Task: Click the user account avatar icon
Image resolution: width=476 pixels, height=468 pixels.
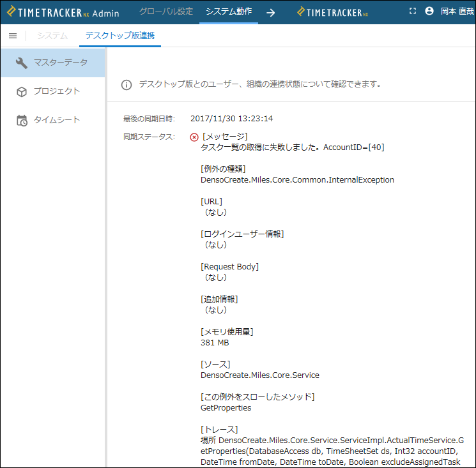Action: click(429, 11)
